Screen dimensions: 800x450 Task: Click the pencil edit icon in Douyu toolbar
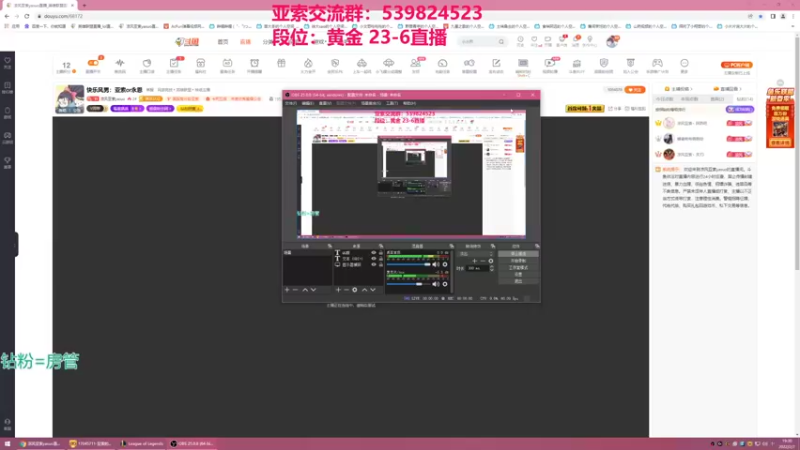click(x=496, y=63)
